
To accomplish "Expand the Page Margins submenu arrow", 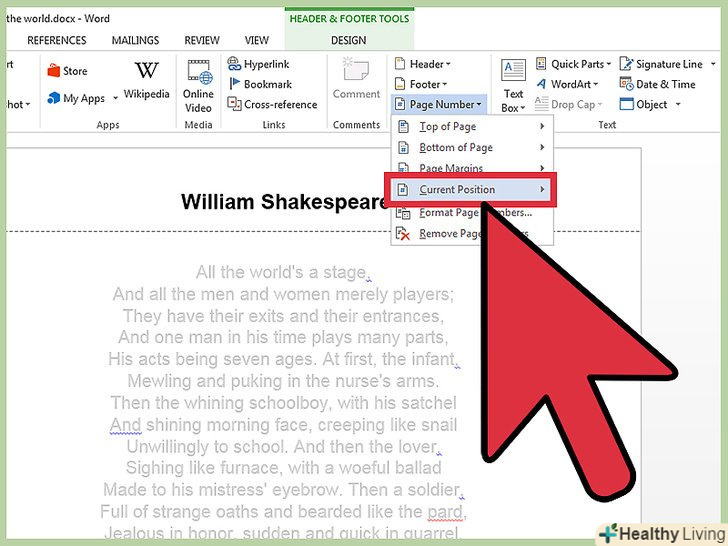I will (542, 168).
